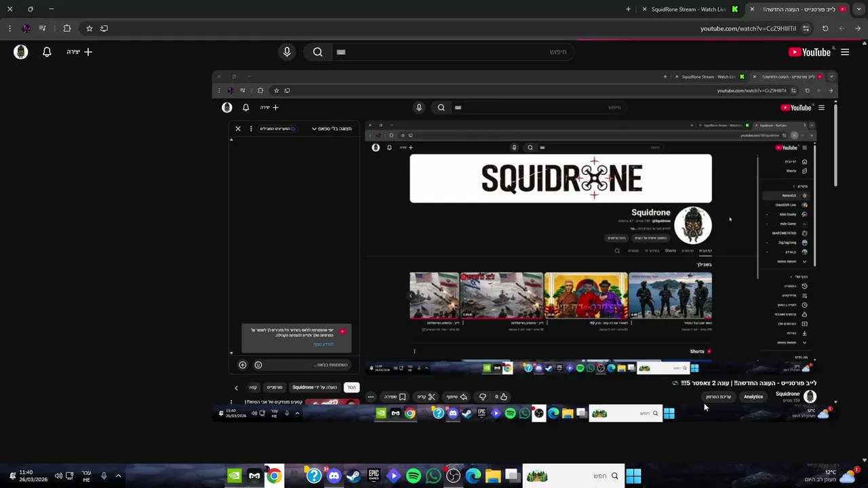Viewport: 868px width, 488px height.
Task: Open the YouTube hamburger guide menu
Action: 845,52
